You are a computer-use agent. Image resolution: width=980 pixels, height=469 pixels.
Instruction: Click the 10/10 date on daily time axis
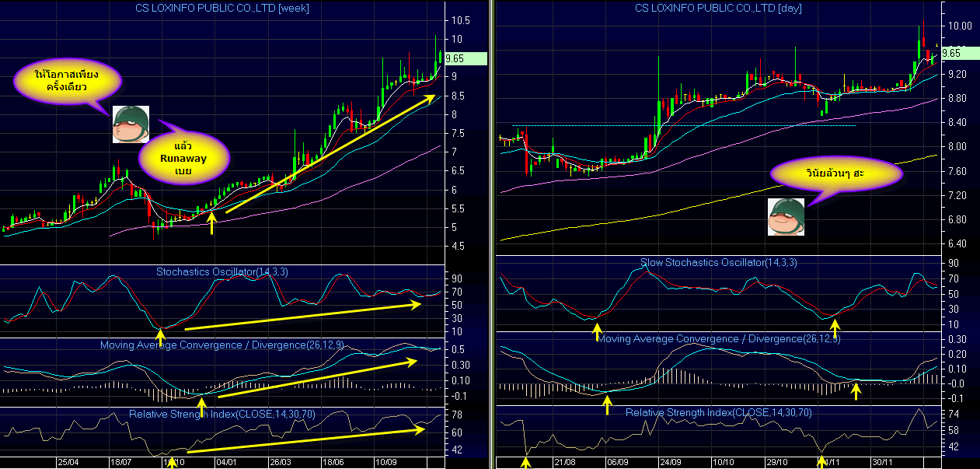724,461
